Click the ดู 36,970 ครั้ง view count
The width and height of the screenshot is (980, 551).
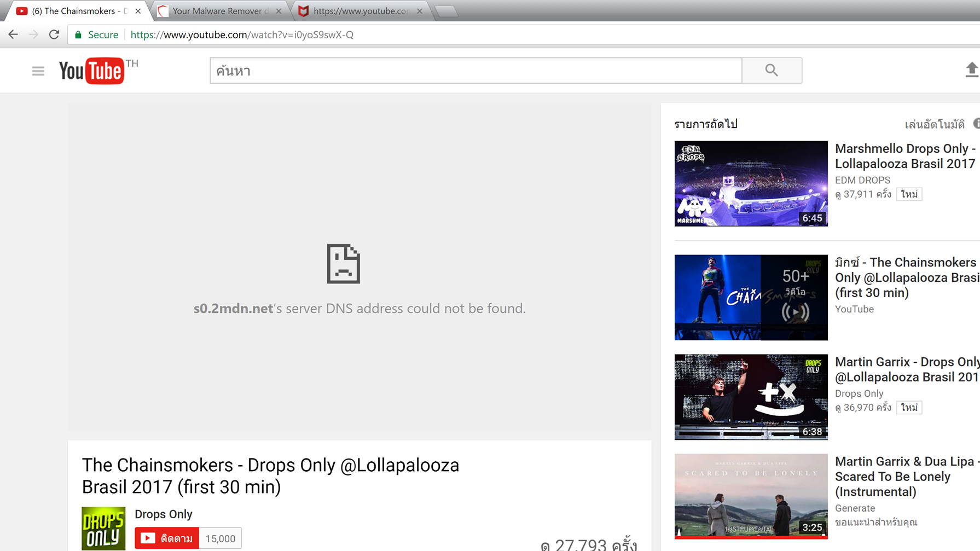point(863,408)
